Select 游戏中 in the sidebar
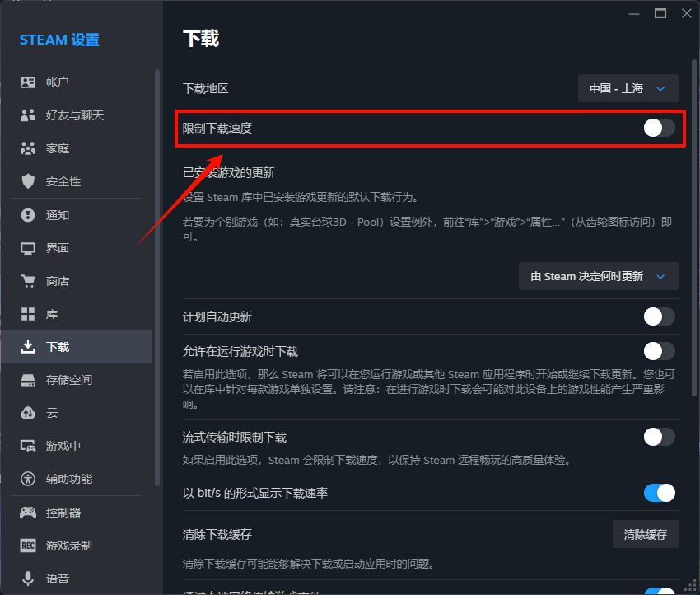This screenshot has height=595, width=700. coord(77,446)
